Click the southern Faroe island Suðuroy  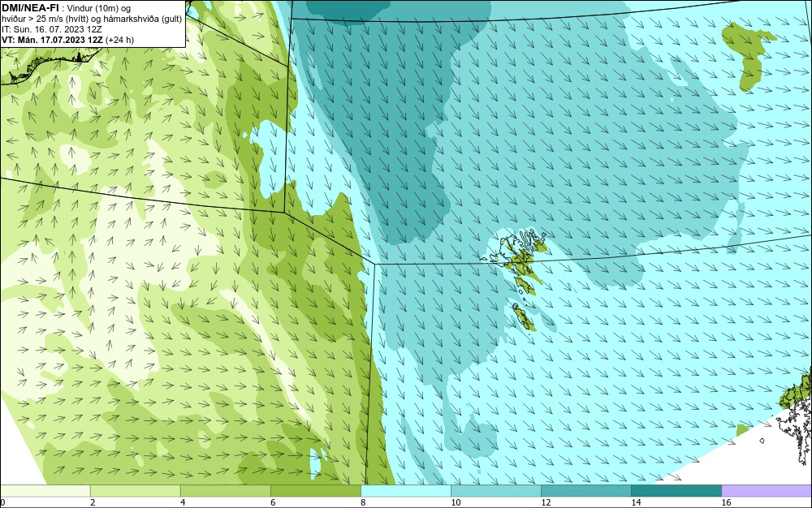coord(524,317)
